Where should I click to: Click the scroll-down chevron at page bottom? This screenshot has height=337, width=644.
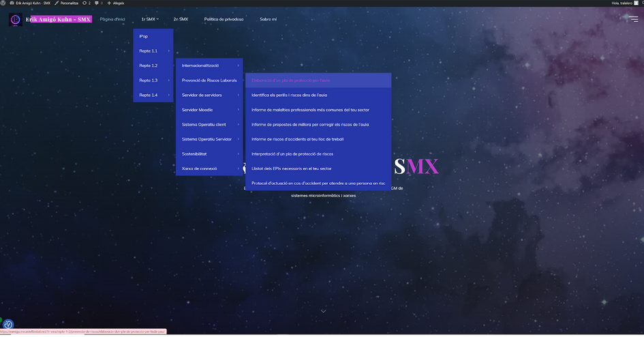click(323, 311)
